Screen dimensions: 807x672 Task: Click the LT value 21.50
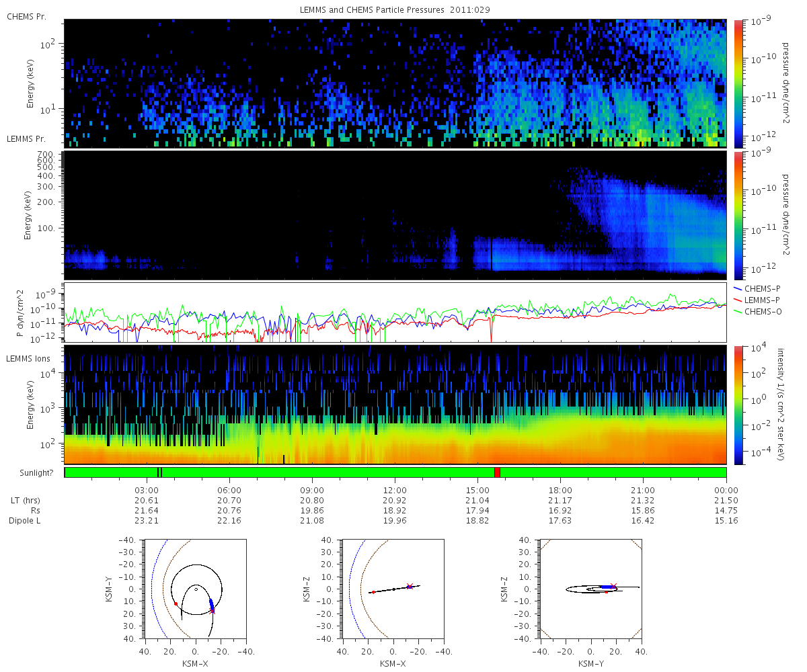(x=726, y=501)
